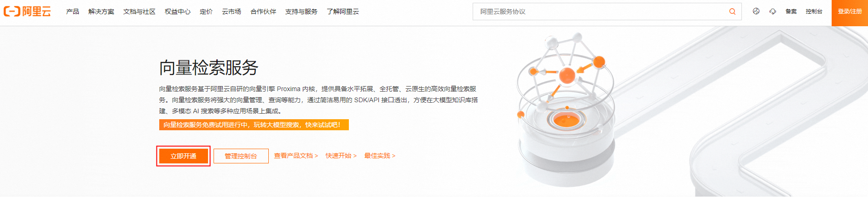Viewport: 868px width, 197px height.
Task: Go to 定价 in the navigation
Action: click(x=206, y=12)
